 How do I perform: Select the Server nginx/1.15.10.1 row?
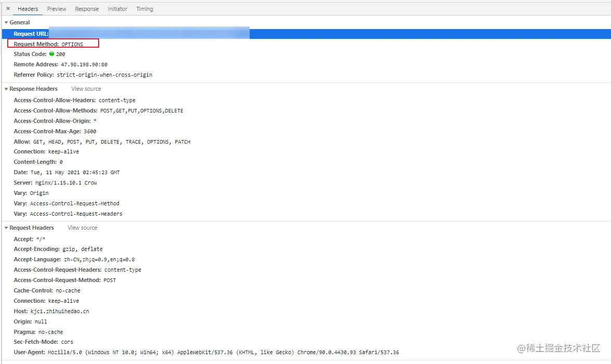56,183
